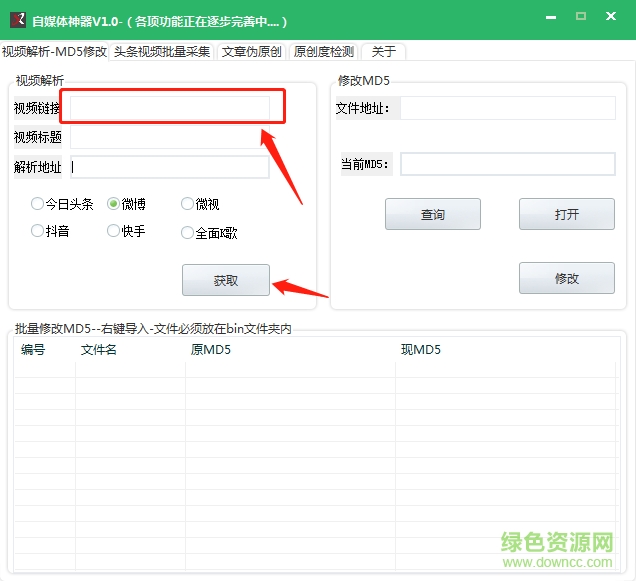Select the 快手 radio option
This screenshot has height=581, width=636.
(x=114, y=231)
